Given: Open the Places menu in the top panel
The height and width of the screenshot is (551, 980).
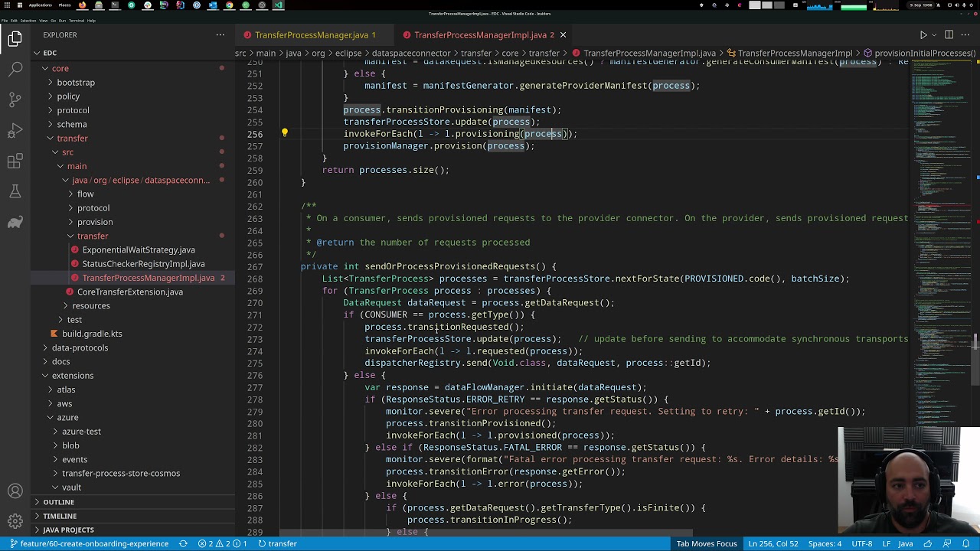Looking at the screenshot, I should tap(64, 5).
